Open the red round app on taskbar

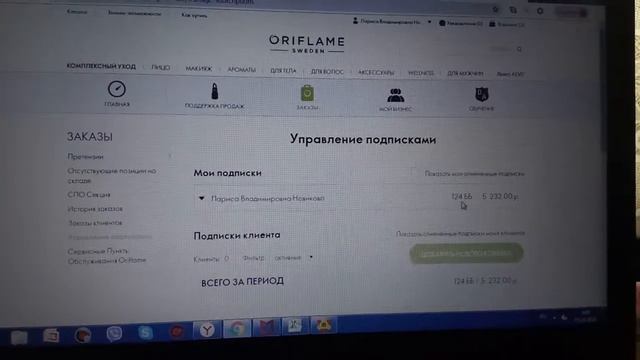(176, 331)
